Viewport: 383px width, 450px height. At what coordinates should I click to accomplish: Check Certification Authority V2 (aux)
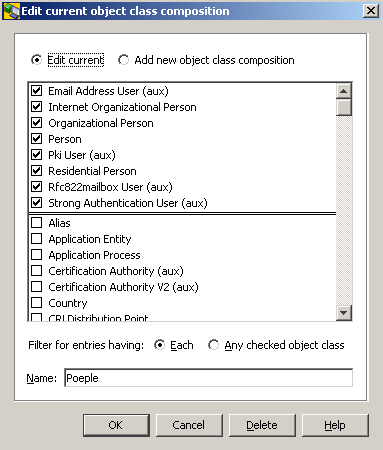point(37,287)
